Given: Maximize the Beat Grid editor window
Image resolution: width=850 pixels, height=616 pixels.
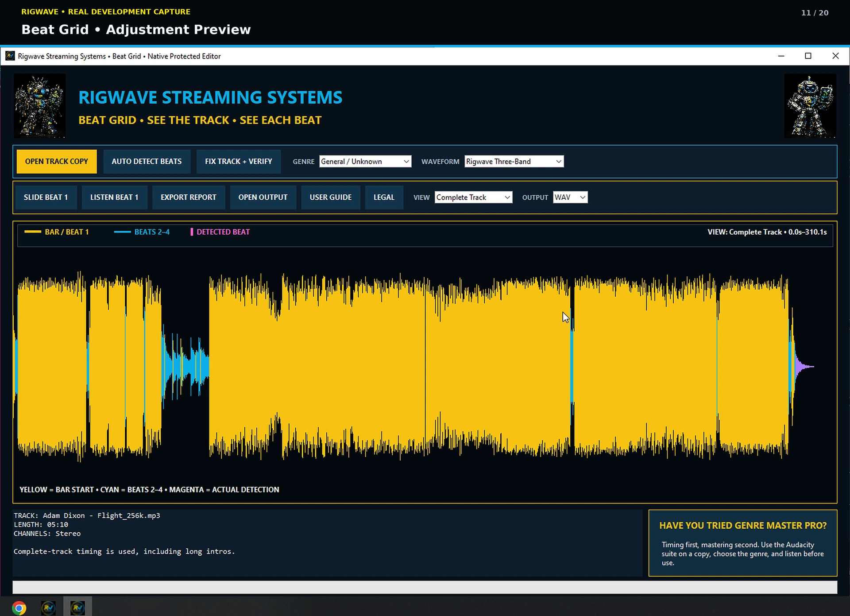Looking at the screenshot, I should click(x=808, y=56).
